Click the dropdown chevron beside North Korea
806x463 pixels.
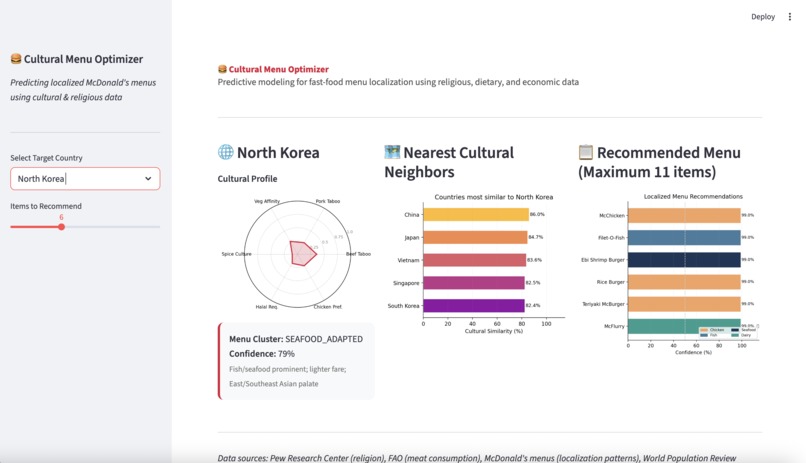148,179
